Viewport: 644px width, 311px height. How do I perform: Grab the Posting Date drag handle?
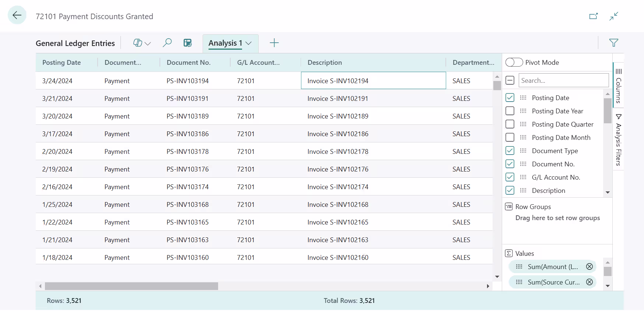523,98
